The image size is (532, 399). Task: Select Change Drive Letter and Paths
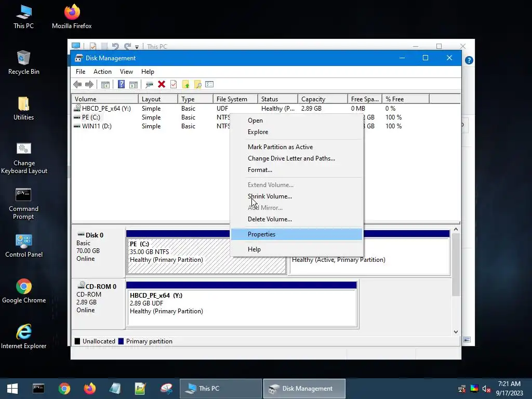297,158
